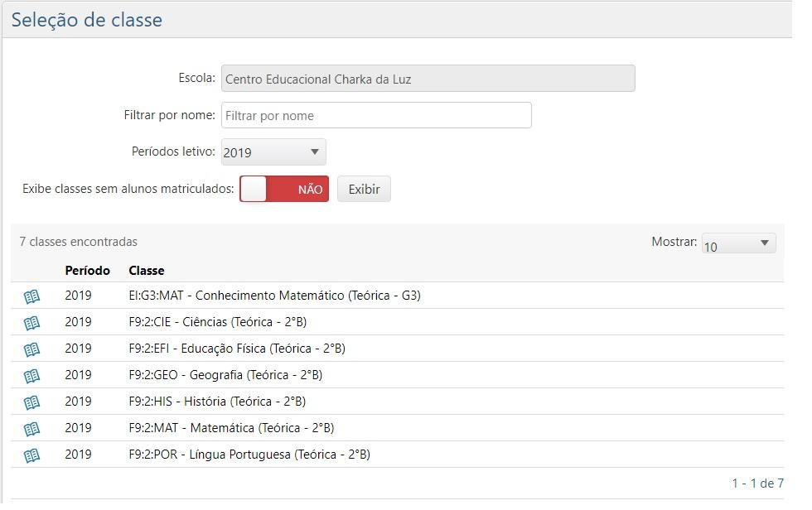812x510 pixels.
Task: Click 2019 period cell in EI:G3:MAT row
Action: pos(78,296)
